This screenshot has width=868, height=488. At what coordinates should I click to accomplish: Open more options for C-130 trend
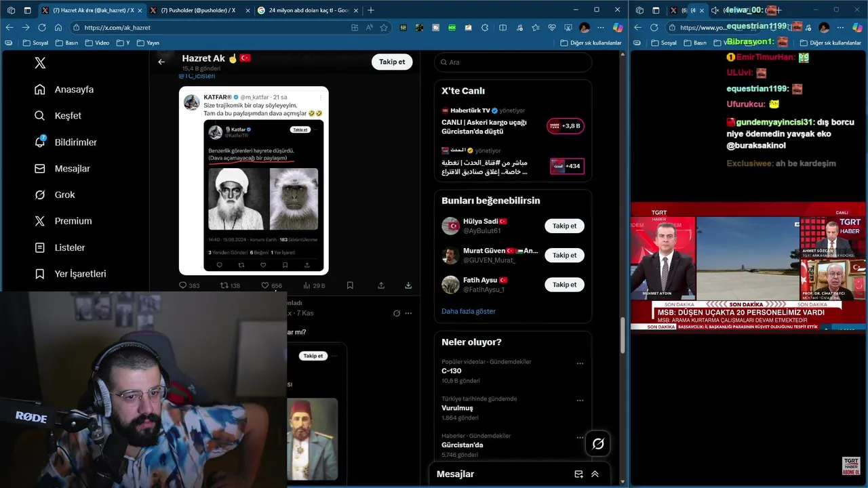click(580, 364)
